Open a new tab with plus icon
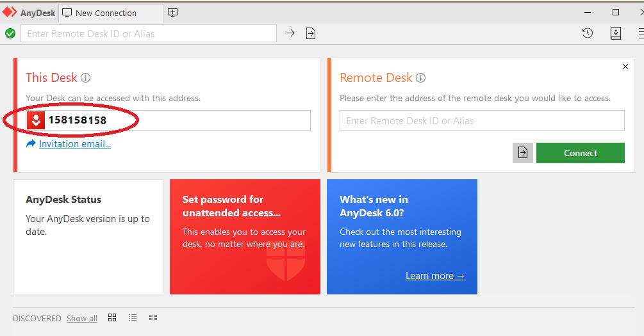644x336 pixels. coord(173,12)
